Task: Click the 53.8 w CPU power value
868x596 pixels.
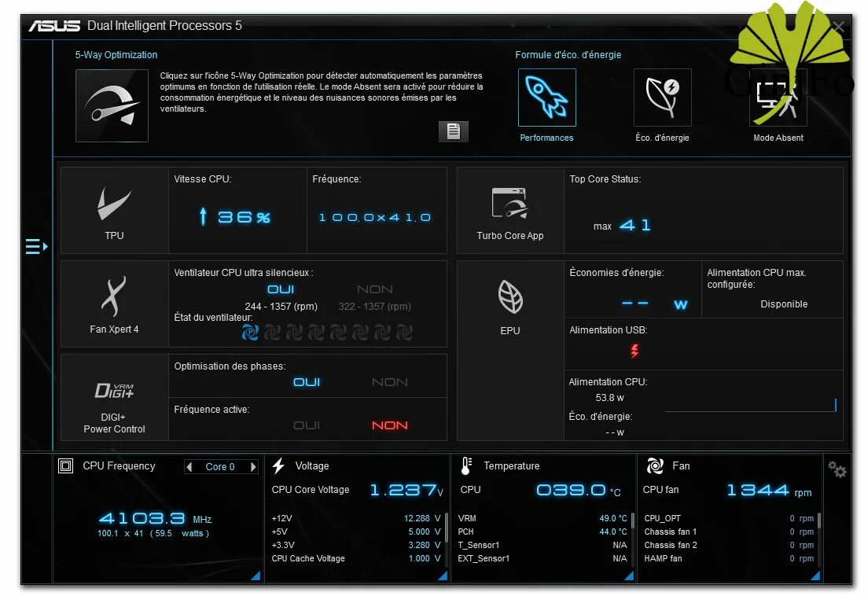Action: point(609,397)
